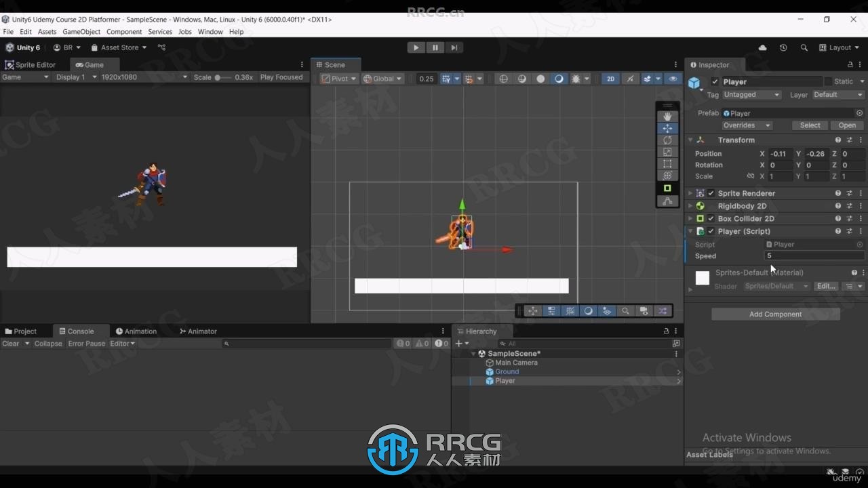Toggle the Static checkbox
This screenshot has height=488, width=868.
(827, 81)
